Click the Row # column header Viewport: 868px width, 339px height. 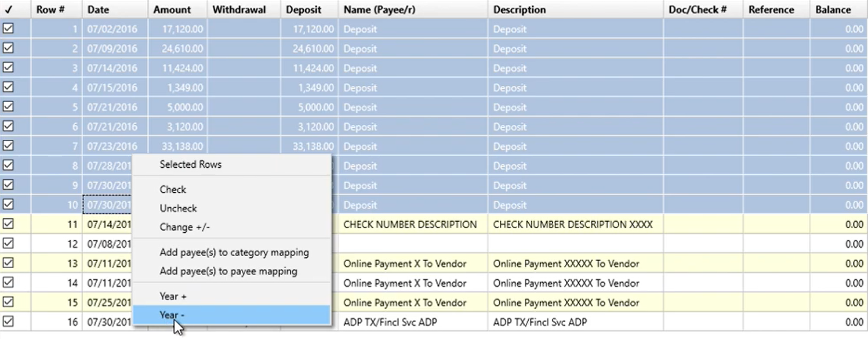pos(56,9)
